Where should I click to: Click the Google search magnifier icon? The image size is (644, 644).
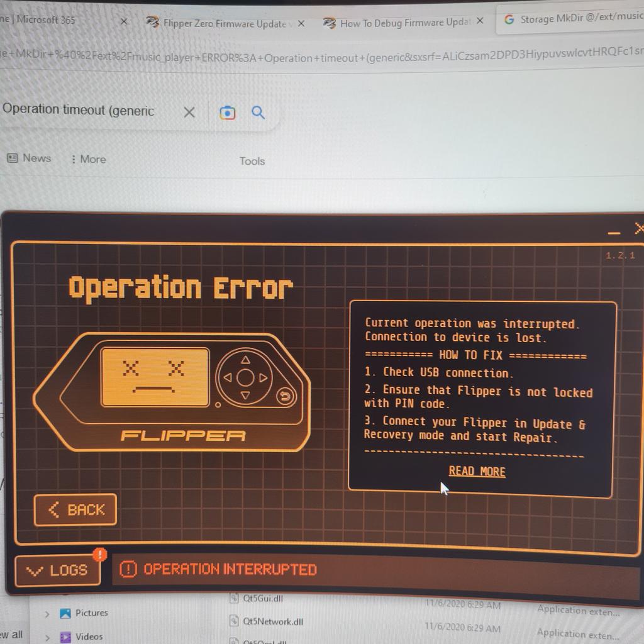pyautogui.click(x=258, y=113)
